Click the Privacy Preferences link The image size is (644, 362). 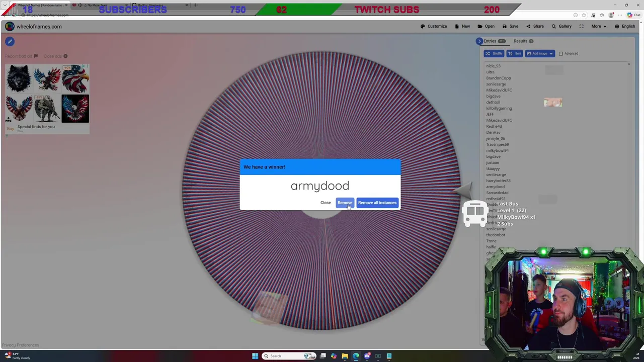pyautogui.click(x=20, y=345)
